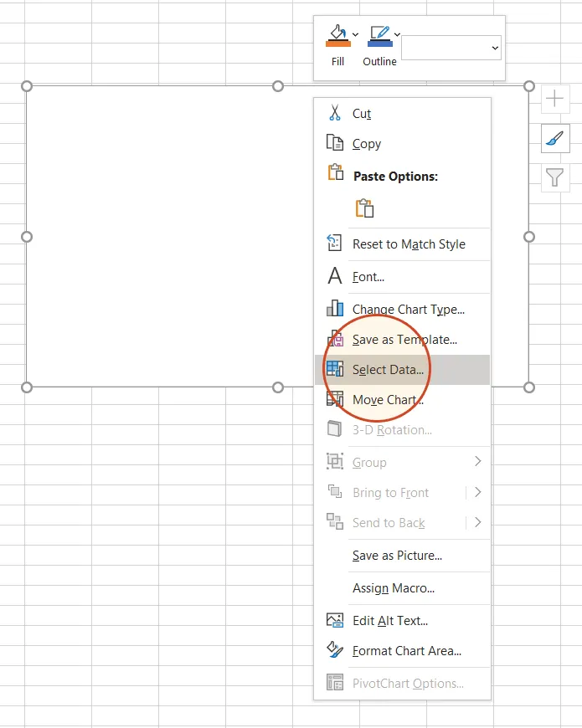The image size is (582, 728).
Task: Open the Chart Styles paintbrush button
Action: pos(555,138)
